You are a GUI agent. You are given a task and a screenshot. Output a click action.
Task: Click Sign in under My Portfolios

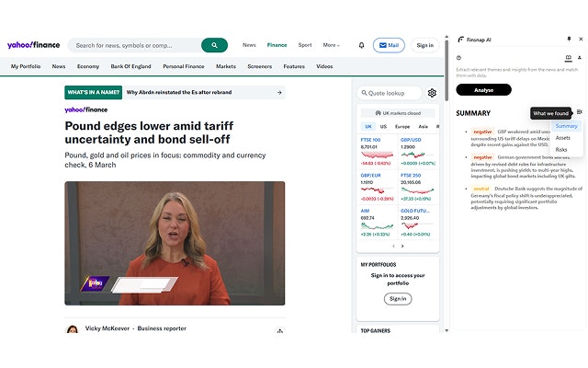[398, 299]
